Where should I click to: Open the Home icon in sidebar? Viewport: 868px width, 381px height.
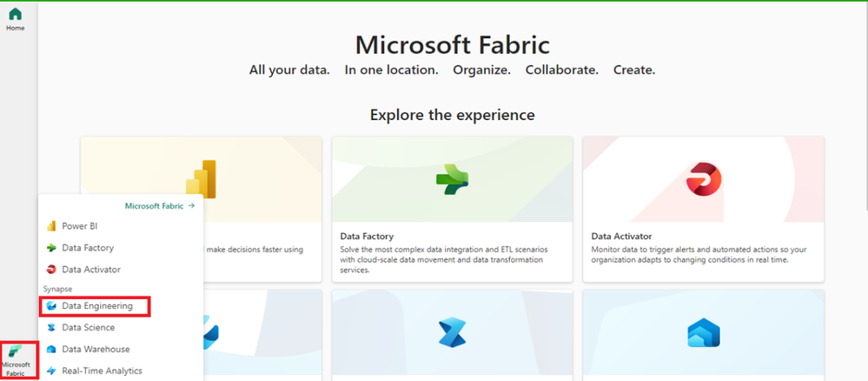[x=15, y=15]
